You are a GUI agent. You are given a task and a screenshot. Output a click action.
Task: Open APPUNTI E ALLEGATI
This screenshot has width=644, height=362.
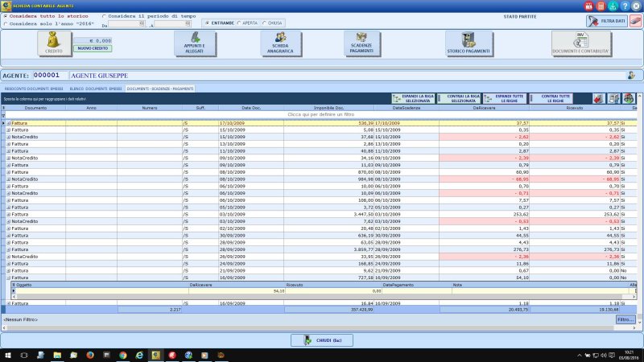tap(195, 43)
